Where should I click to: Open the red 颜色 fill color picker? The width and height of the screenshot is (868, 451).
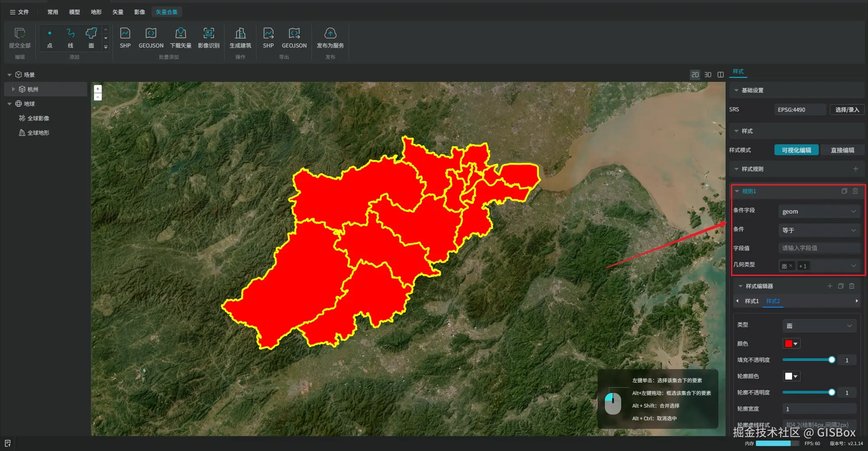click(x=792, y=344)
